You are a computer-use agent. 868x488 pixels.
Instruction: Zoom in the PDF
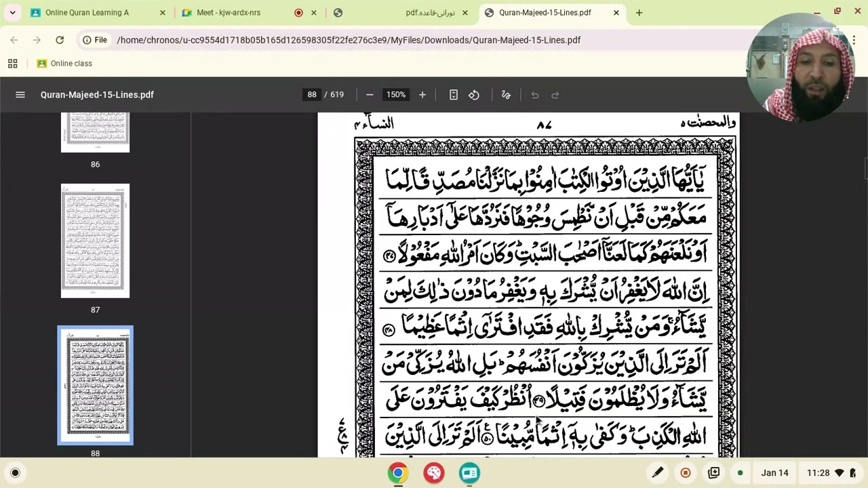pos(422,95)
